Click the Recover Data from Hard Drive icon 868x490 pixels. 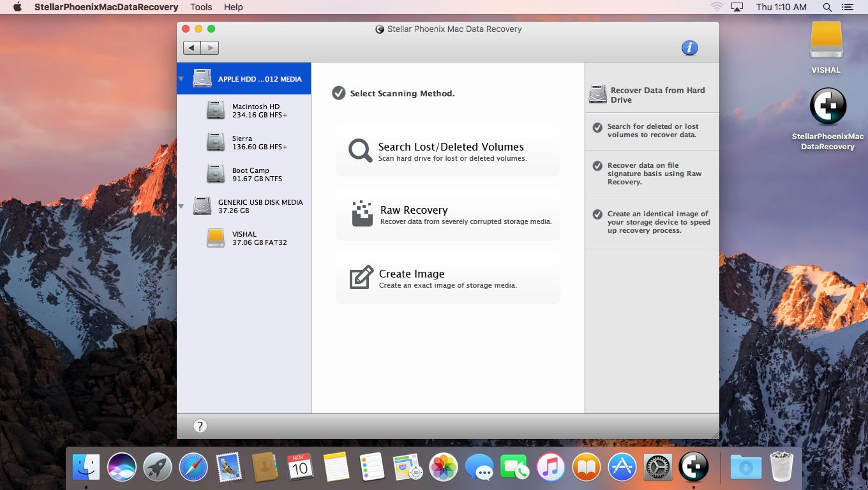tap(598, 94)
